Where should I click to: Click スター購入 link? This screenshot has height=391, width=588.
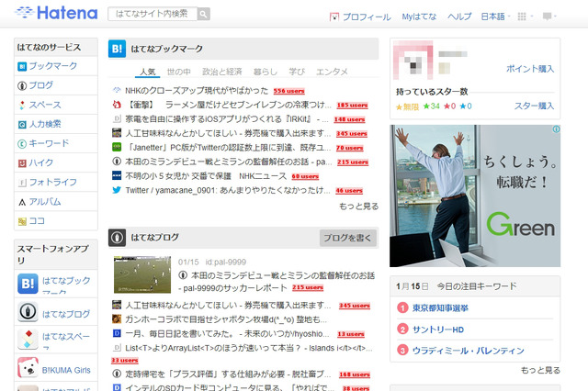click(534, 106)
